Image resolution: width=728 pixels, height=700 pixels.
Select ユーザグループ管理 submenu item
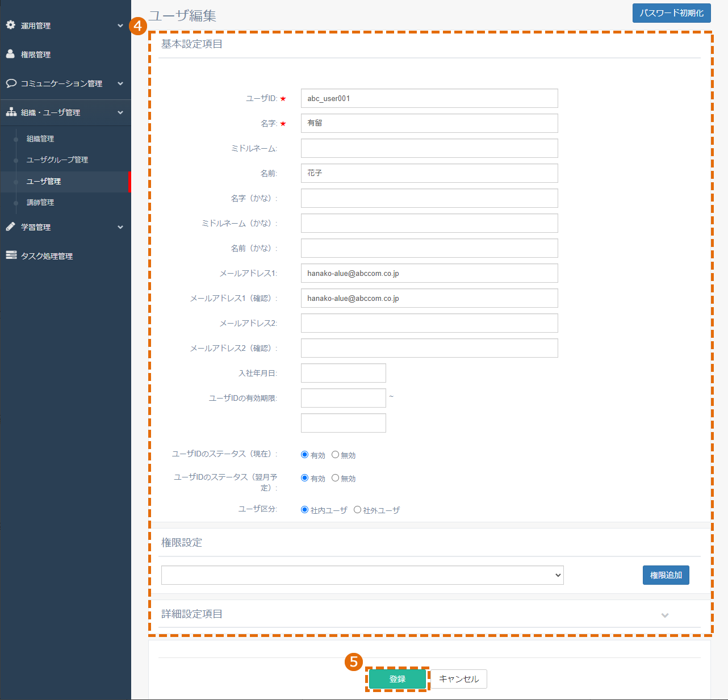tap(57, 160)
